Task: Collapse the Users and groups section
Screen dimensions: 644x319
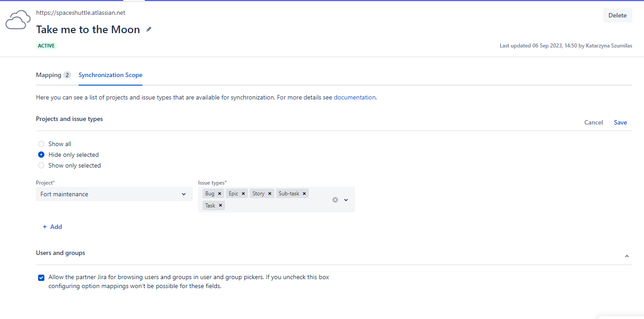Action: pyautogui.click(x=627, y=256)
